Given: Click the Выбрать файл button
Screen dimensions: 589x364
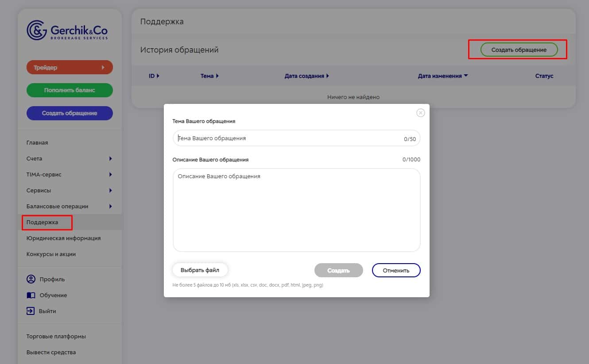Looking at the screenshot, I should [200, 270].
